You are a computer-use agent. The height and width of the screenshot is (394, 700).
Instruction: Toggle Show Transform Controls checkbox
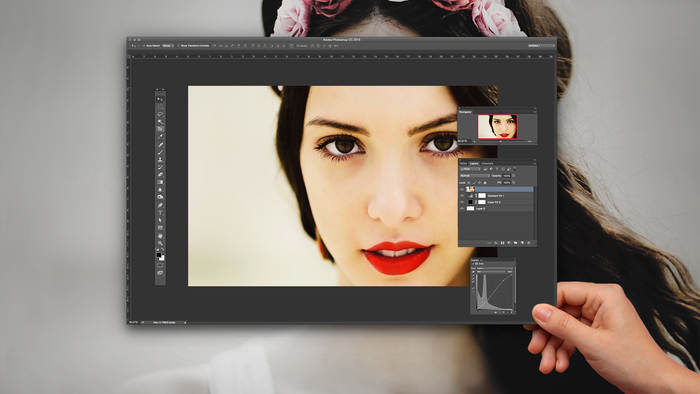(x=179, y=46)
